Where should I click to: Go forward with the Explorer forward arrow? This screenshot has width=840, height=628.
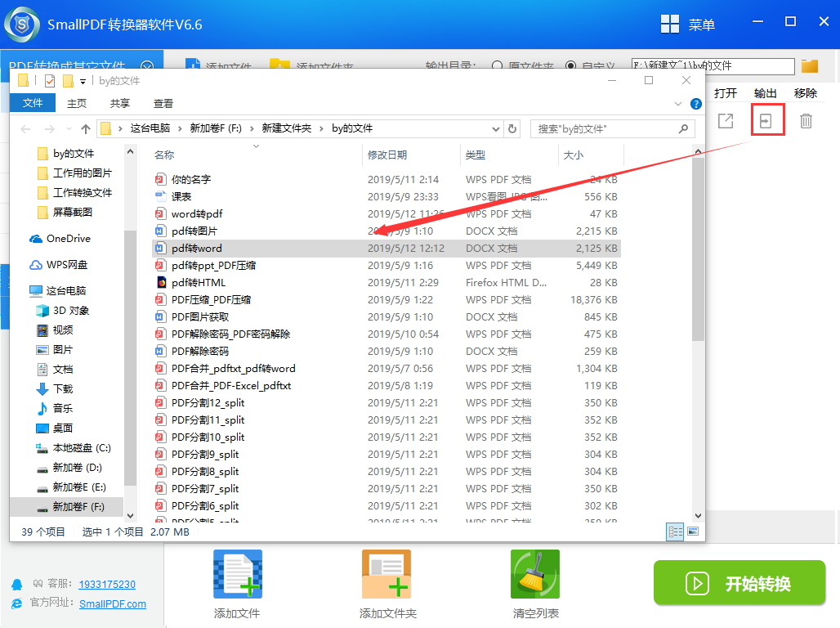(49, 129)
